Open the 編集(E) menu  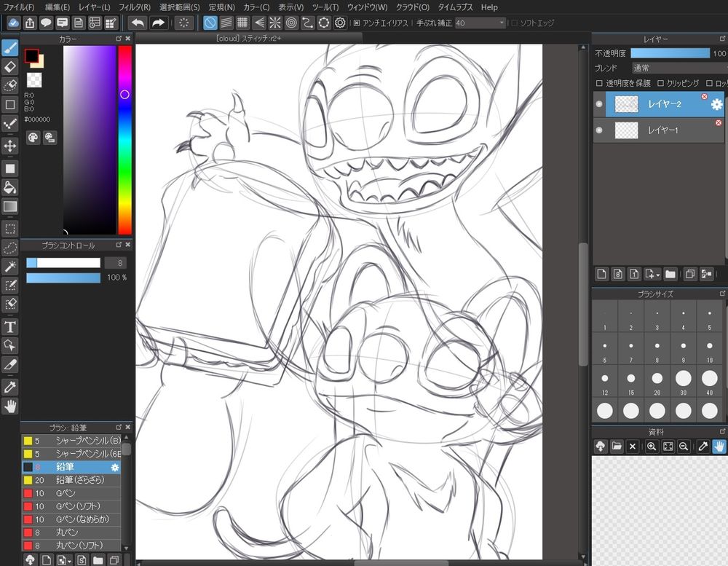(57, 7)
